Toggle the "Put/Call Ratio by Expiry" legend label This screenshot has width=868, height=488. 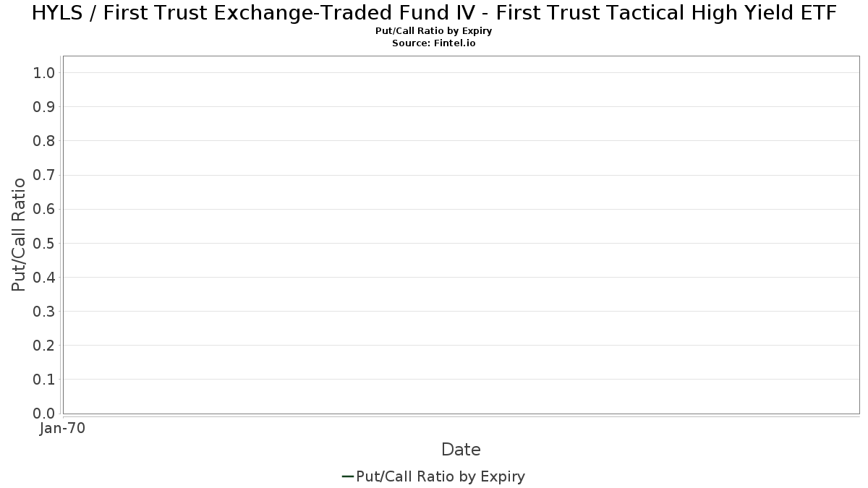click(441, 476)
